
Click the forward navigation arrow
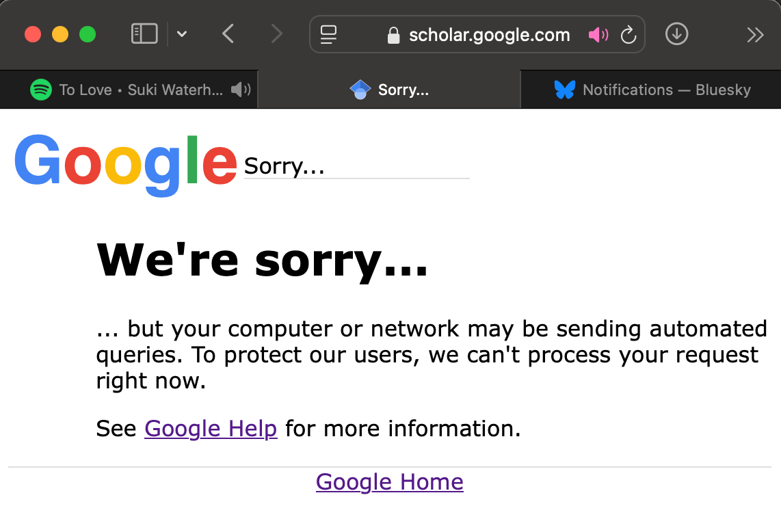click(276, 34)
